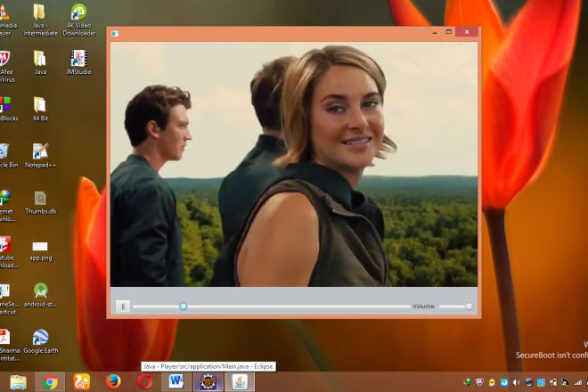This screenshot has height=392, width=588.
Task: Select the Google Earth shortcut
Action: coord(40,342)
